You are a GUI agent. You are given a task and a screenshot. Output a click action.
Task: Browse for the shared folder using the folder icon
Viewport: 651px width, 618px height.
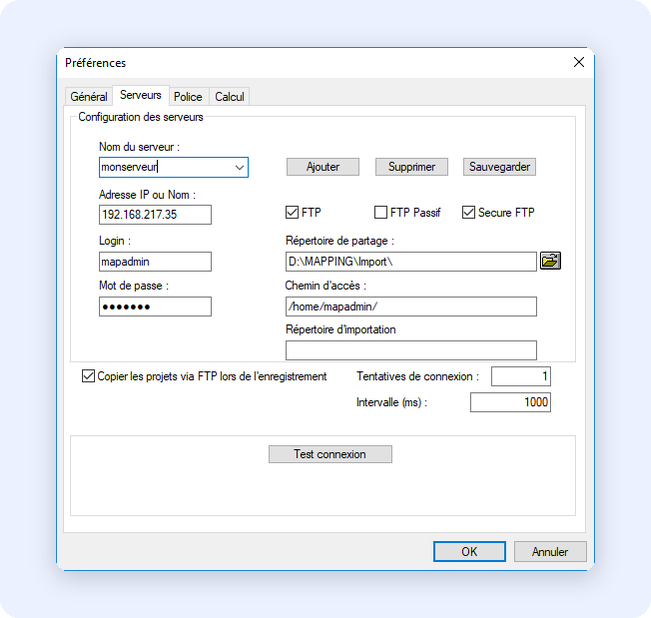(550, 261)
